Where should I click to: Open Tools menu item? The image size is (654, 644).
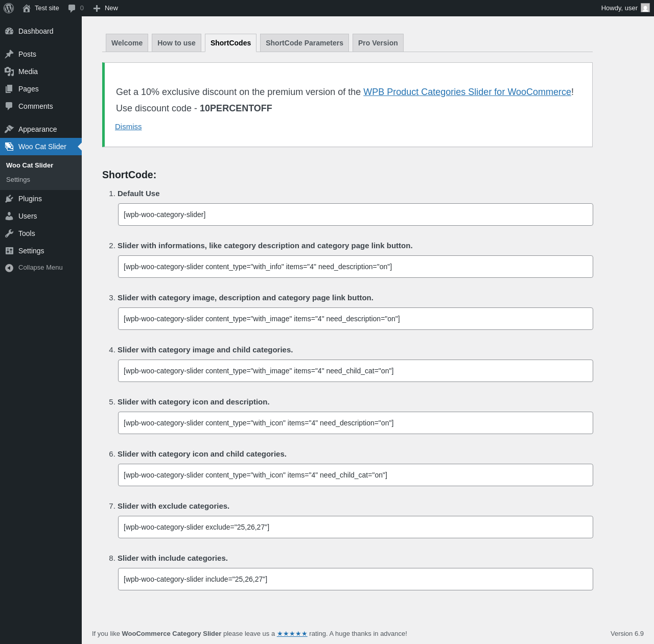pos(41,233)
